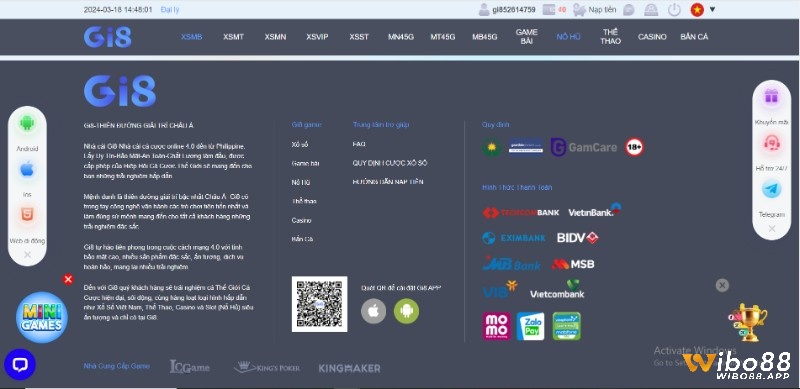Dismiss Mini Games with red X button

tap(68, 279)
